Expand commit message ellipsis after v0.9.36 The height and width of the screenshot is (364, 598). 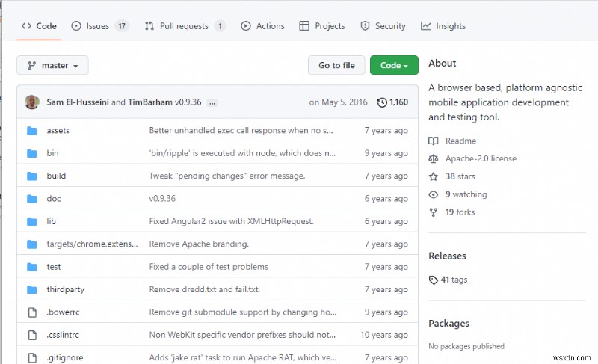point(212,102)
